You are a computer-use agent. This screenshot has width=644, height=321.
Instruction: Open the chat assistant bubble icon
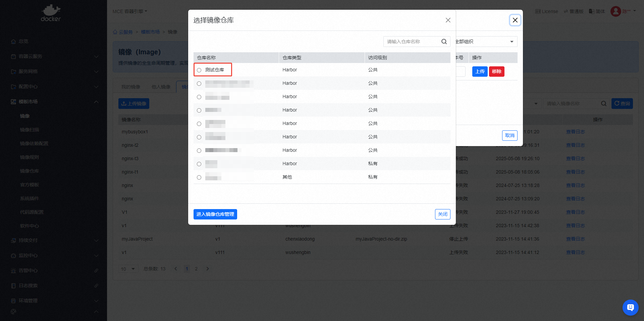[x=630, y=307]
